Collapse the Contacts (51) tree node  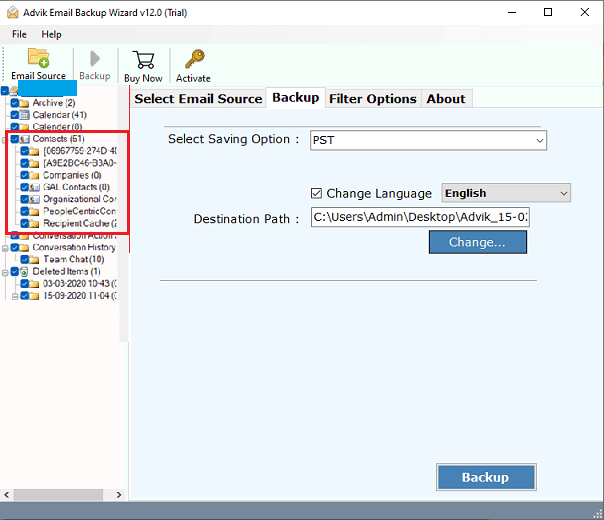point(4,140)
